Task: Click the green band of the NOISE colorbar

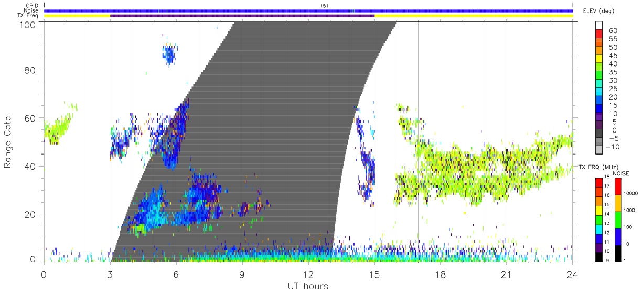Action: tap(618, 220)
